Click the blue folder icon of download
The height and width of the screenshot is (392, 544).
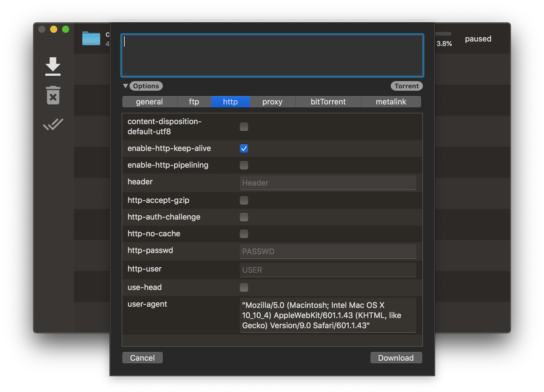[91, 38]
